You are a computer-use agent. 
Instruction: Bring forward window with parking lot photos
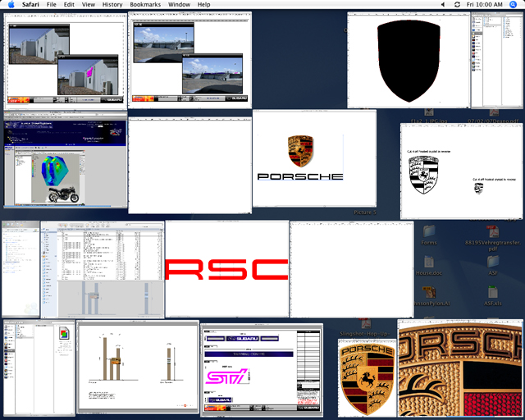189,60
